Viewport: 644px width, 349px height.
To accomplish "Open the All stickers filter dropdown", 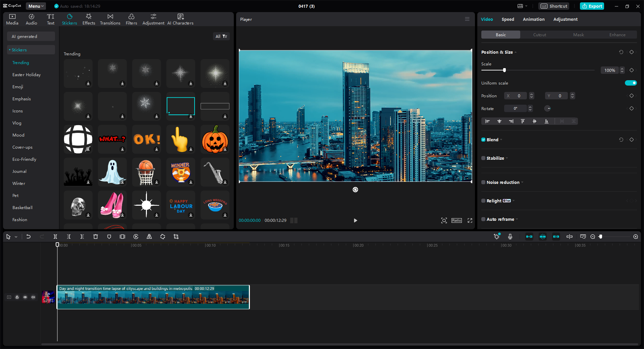I will [x=221, y=36].
